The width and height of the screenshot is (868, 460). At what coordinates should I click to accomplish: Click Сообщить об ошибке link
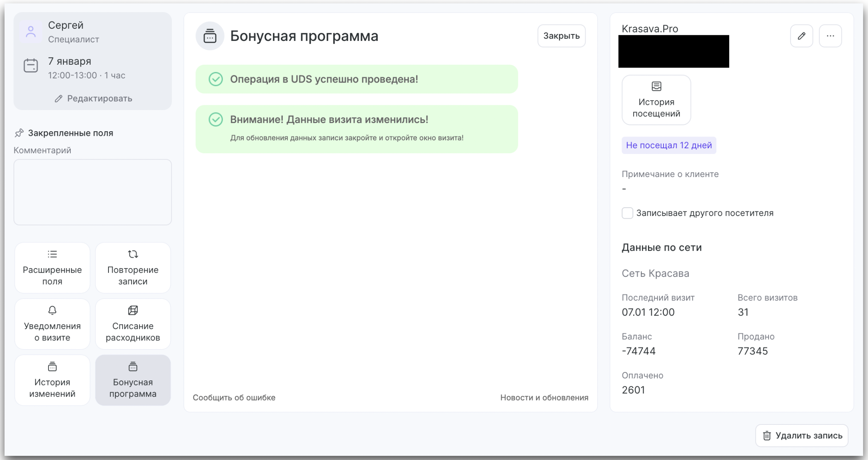[234, 398]
